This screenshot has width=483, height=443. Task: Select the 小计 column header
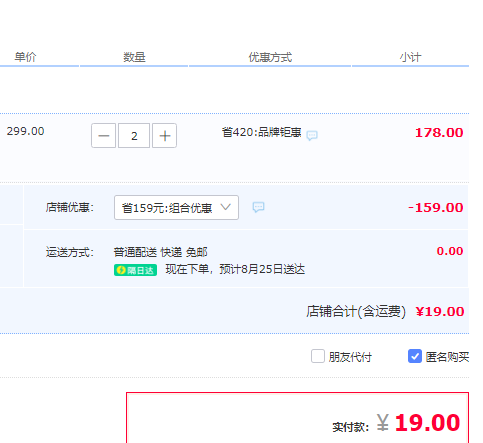tap(410, 57)
